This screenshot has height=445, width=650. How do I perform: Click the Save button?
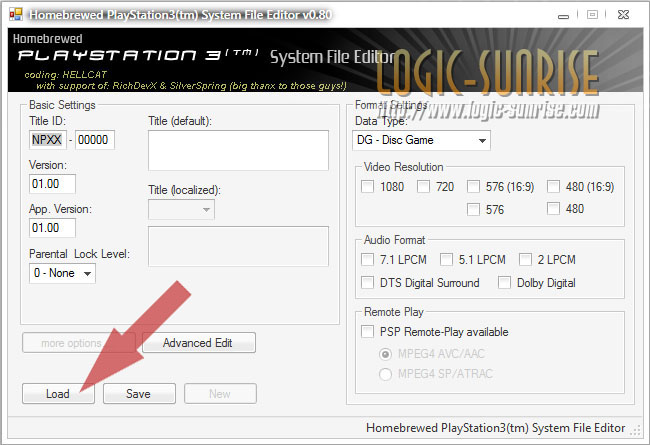tap(139, 393)
